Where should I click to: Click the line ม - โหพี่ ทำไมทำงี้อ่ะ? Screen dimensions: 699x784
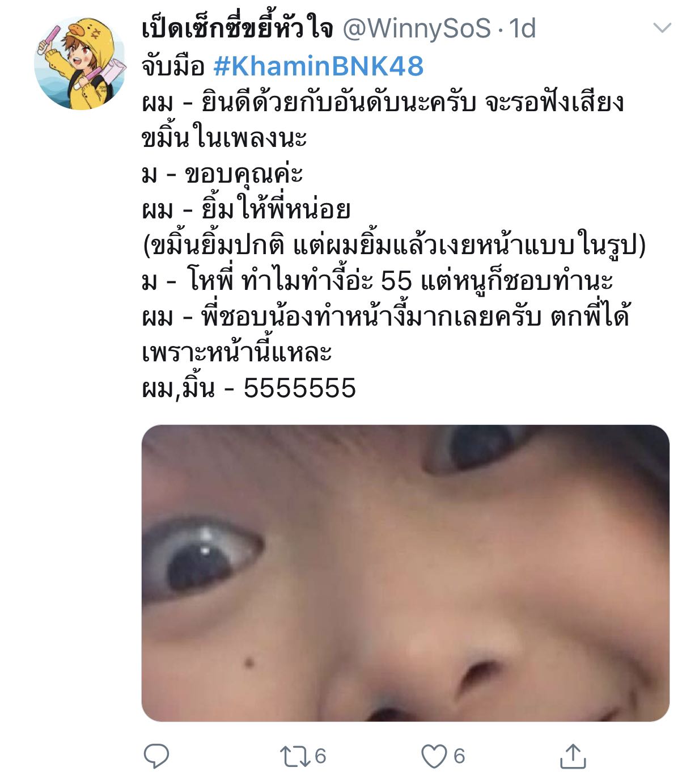pyautogui.click(x=377, y=281)
